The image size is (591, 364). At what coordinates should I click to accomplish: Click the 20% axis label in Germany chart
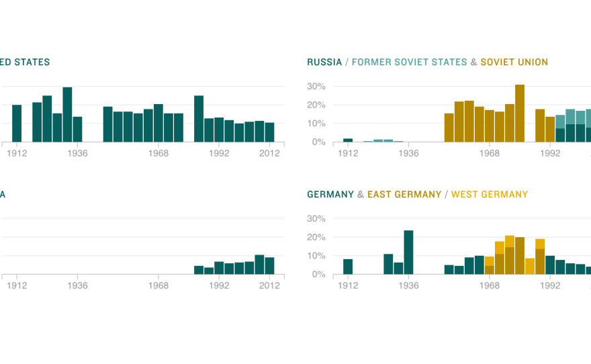(x=316, y=237)
